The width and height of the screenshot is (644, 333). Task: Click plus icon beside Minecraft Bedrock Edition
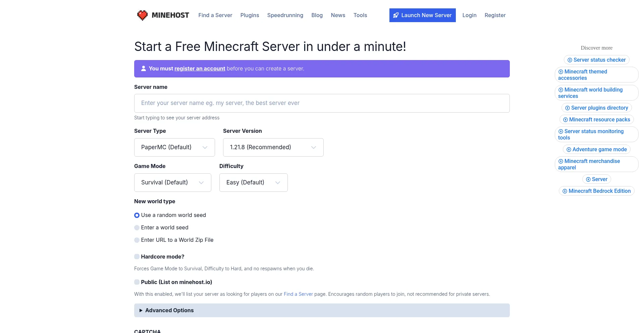565,191
